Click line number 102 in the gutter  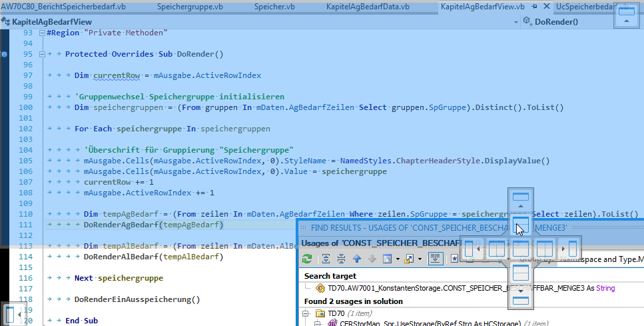click(25, 129)
